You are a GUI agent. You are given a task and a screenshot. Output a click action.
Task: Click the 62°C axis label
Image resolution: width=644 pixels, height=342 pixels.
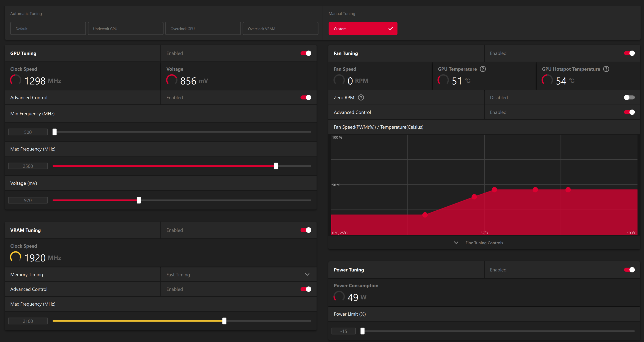click(x=484, y=233)
